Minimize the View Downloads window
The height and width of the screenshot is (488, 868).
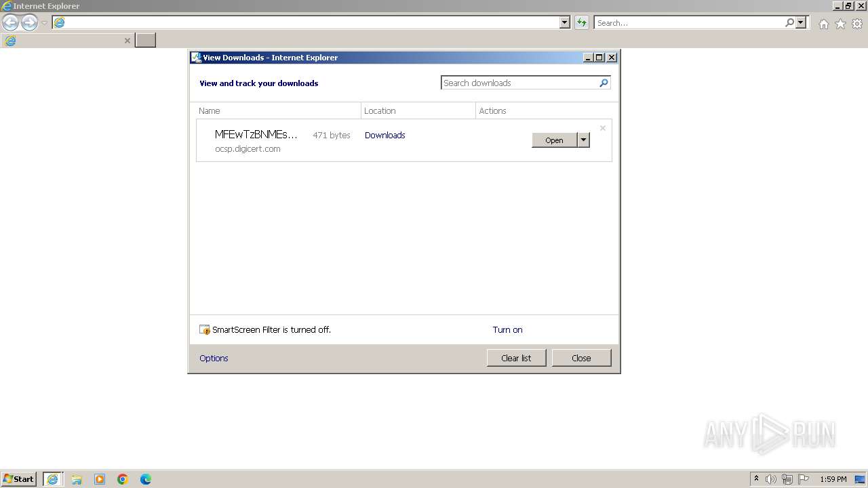coord(588,58)
